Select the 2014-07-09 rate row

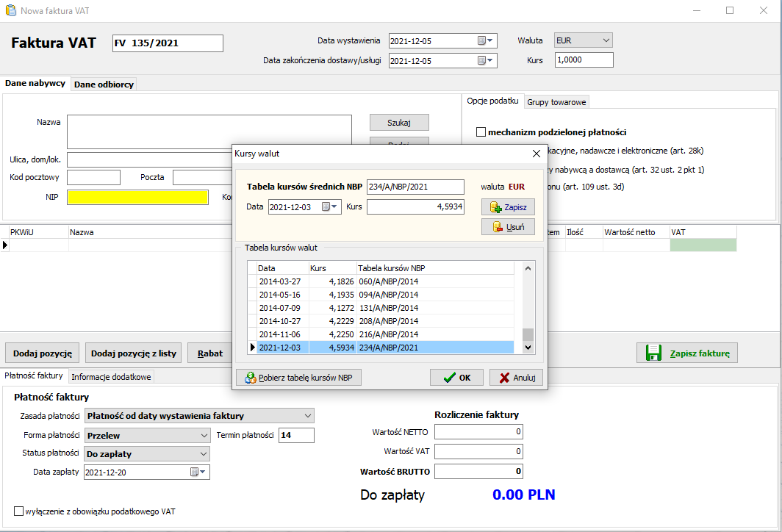(381, 308)
